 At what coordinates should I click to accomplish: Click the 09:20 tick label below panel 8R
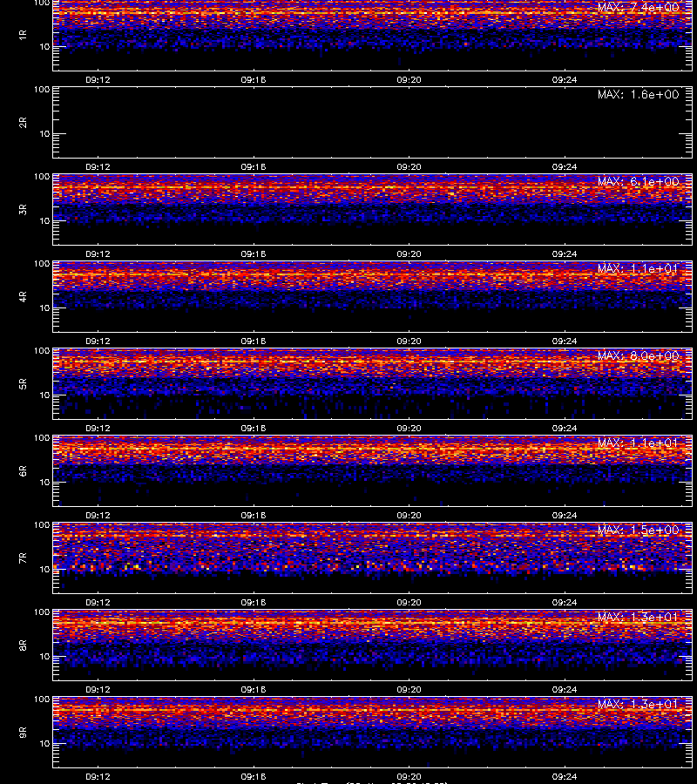tap(409, 690)
